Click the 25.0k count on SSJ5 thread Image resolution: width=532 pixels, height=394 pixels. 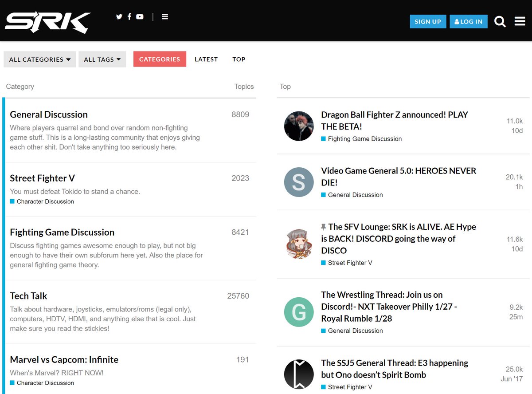514,369
